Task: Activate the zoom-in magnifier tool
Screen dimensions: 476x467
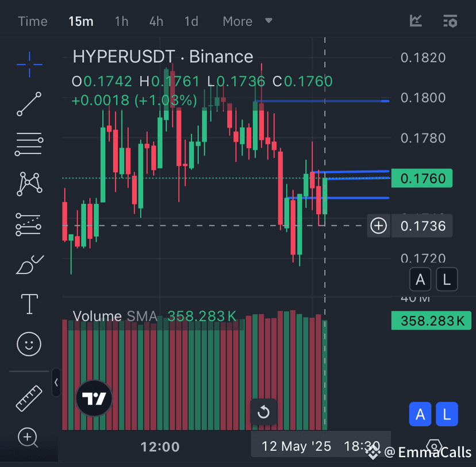Action: click(x=29, y=438)
